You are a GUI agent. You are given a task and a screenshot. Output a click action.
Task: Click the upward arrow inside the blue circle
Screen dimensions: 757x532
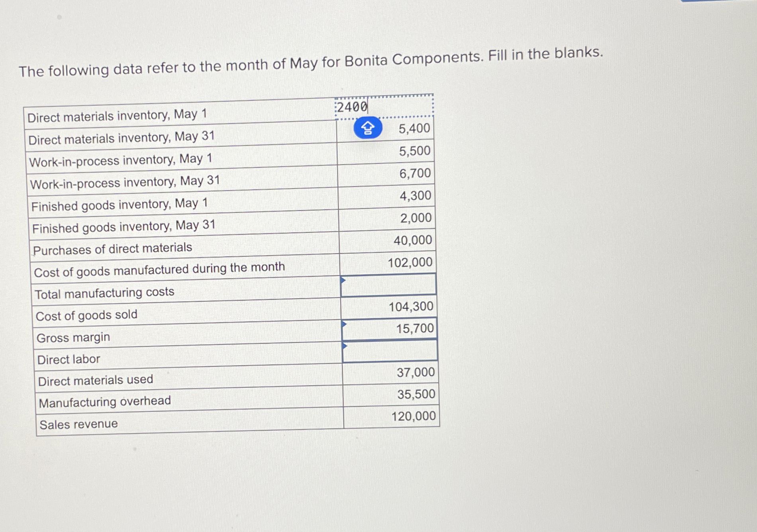click(367, 127)
